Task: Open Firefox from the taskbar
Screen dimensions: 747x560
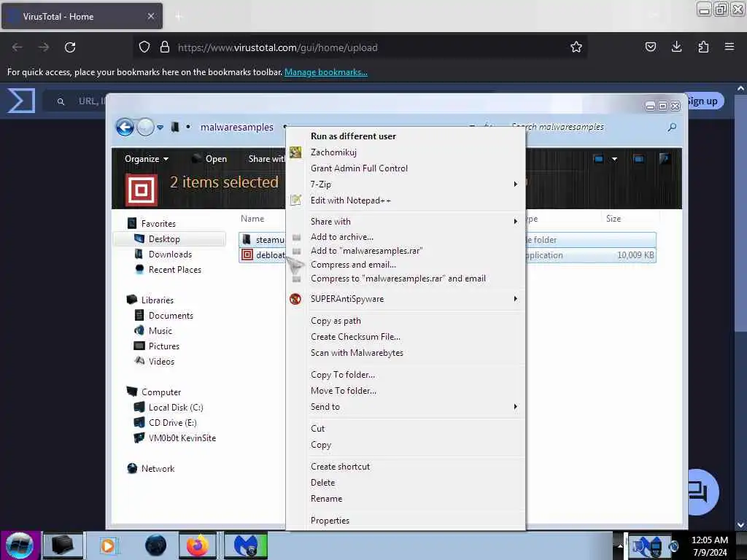Action: tap(198, 545)
